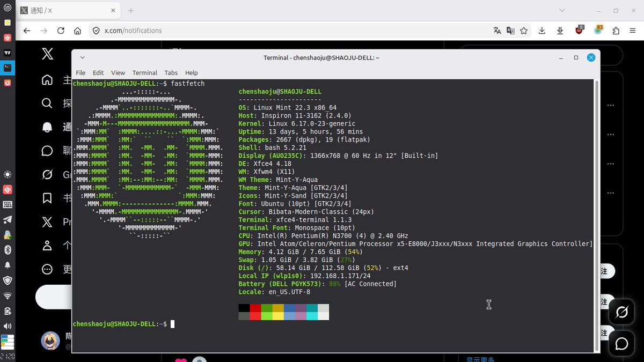Open the browser home page
This screenshot has height=362, width=644.
[x=78, y=31]
